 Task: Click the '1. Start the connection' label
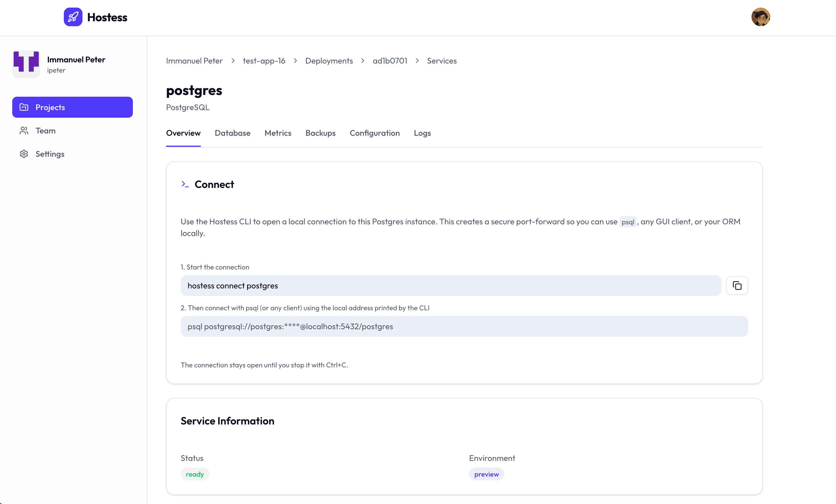tap(215, 267)
